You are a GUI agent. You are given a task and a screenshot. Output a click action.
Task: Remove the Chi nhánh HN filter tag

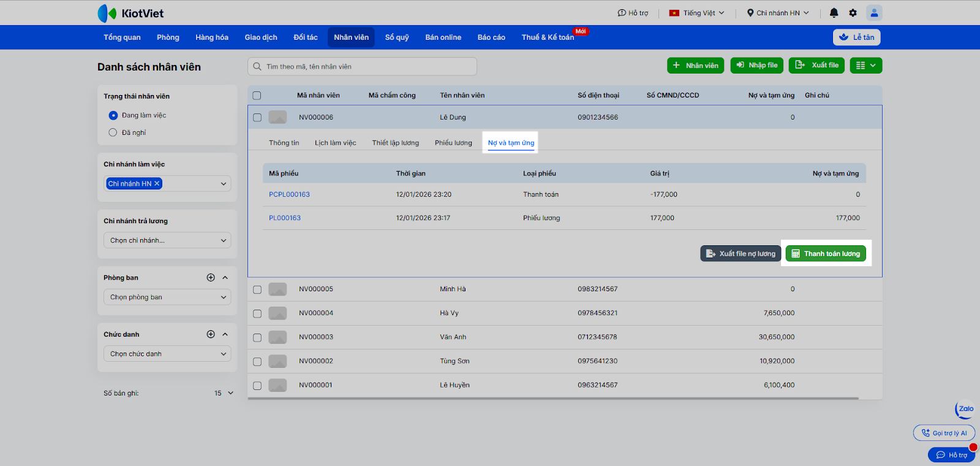pyautogui.click(x=157, y=183)
